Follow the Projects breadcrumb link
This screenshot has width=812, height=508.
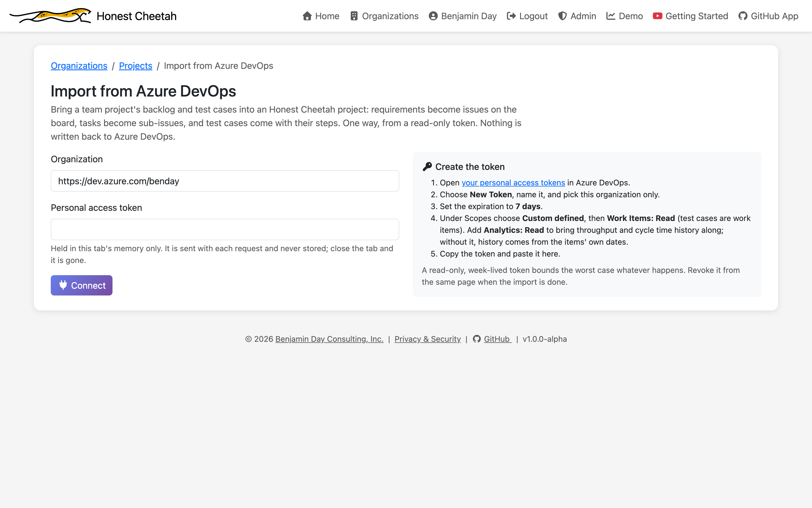[136, 66]
